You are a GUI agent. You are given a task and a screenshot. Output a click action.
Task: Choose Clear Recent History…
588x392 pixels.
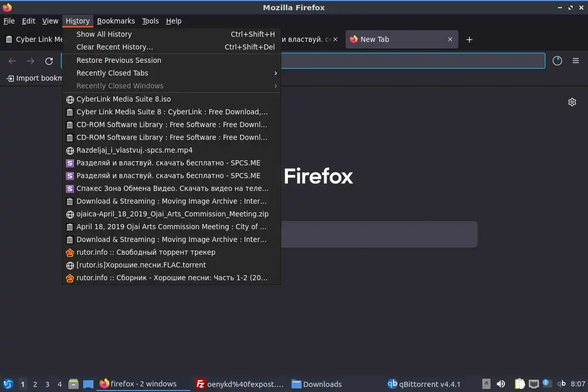pyautogui.click(x=171, y=47)
